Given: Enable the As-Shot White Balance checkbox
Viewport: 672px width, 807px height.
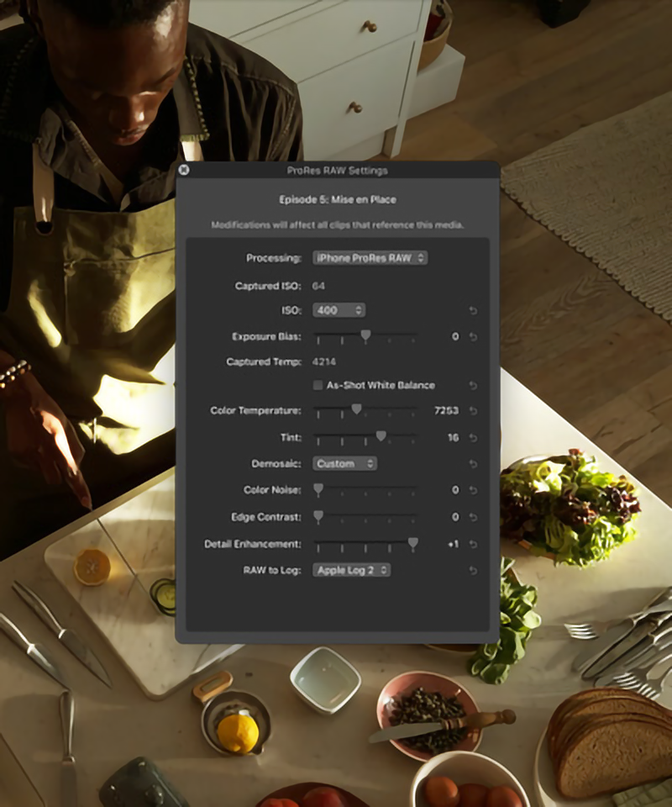Looking at the screenshot, I should coord(318,385).
